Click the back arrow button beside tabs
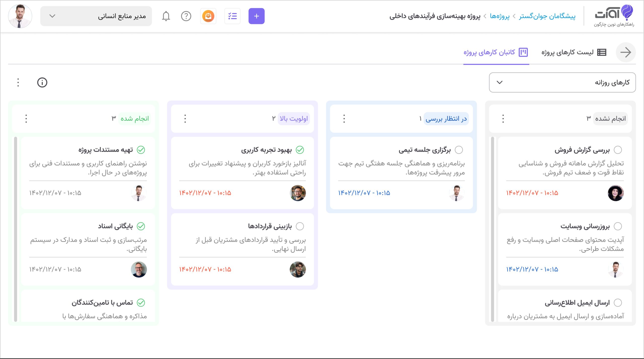Image resolution: width=644 pixels, height=359 pixels. pos(626,52)
